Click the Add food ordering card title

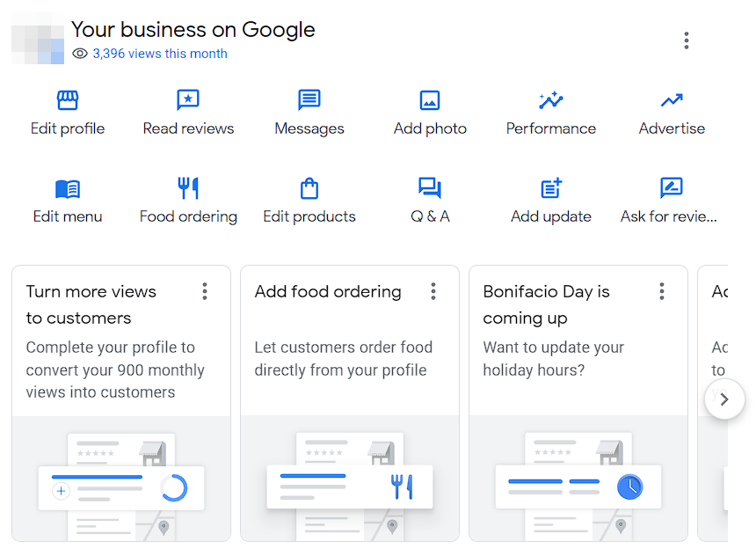(328, 292)
